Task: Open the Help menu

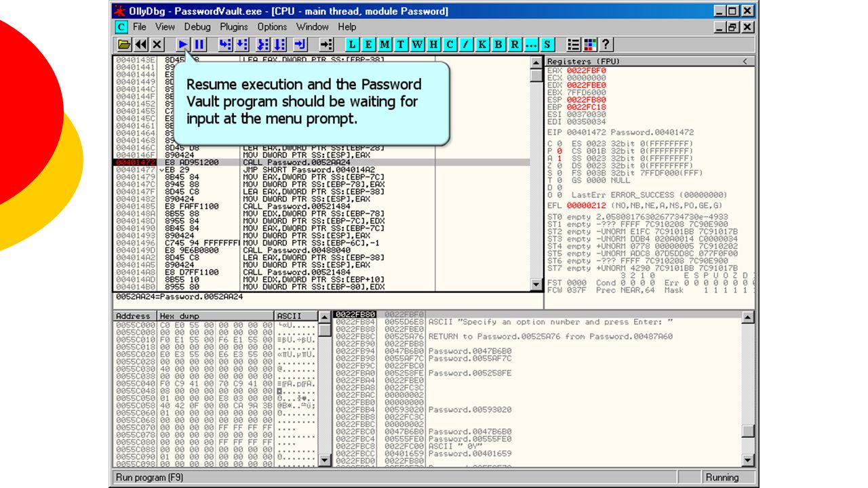Action: [347, 27]
